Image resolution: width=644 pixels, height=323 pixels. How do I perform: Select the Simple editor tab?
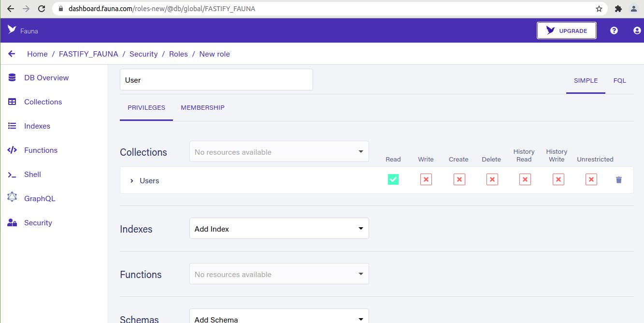coord(586,81)
